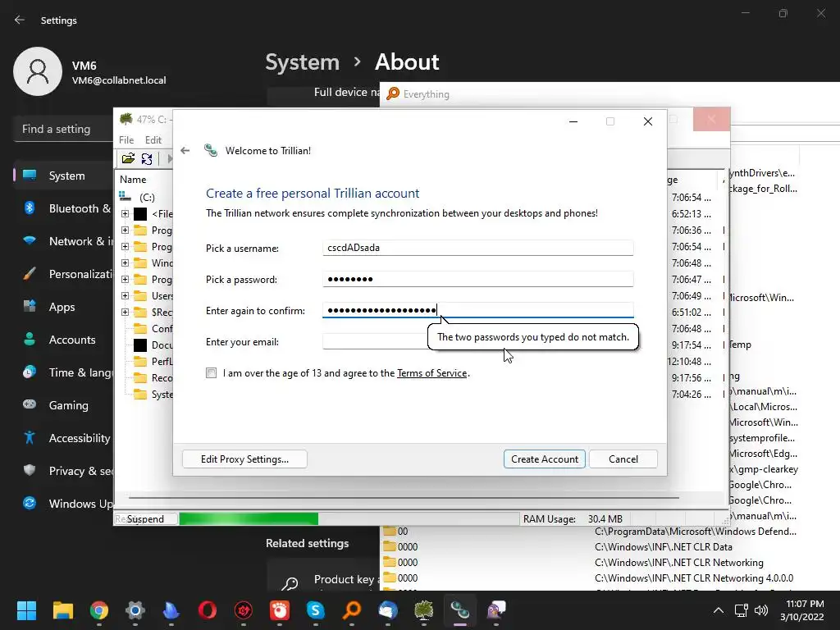The image size is (840, 630).
Task: Select the Gaming icon in the Settings sidebar
Action: [x=30, y=404]
